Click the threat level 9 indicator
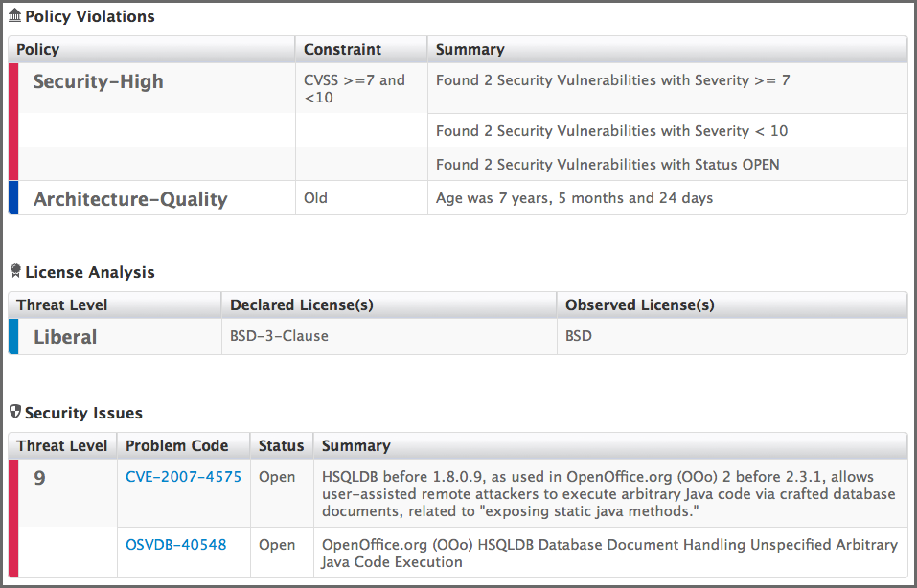917x588 pixels. [39, 476]
